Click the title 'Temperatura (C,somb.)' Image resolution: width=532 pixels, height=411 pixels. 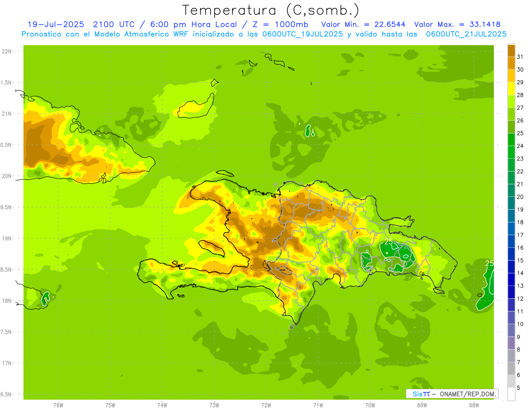point(270,10)
